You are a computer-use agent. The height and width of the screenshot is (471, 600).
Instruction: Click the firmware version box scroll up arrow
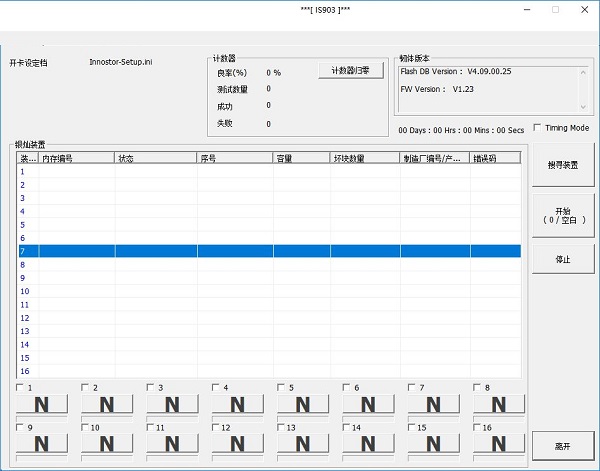tap(583, 72)
